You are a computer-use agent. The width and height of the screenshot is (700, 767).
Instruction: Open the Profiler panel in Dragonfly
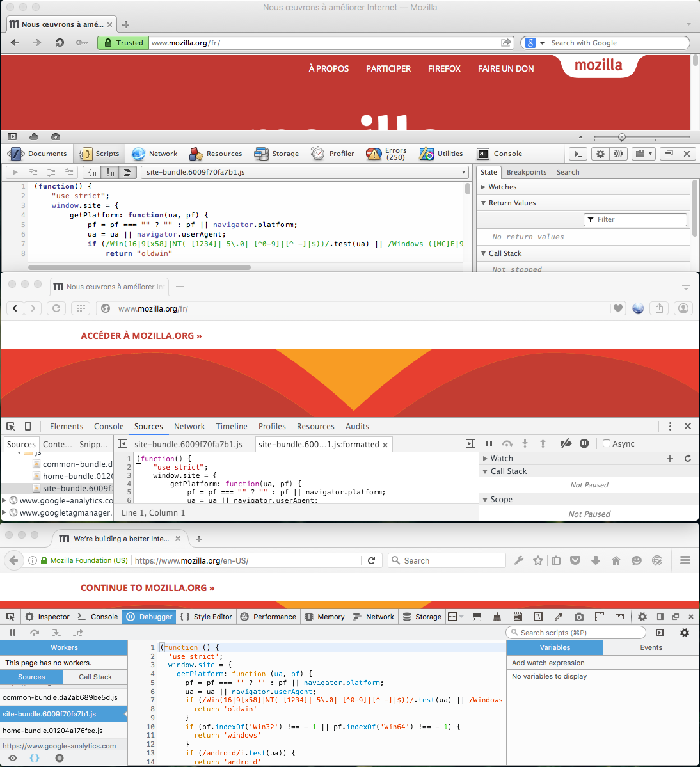tap(333, 154)
